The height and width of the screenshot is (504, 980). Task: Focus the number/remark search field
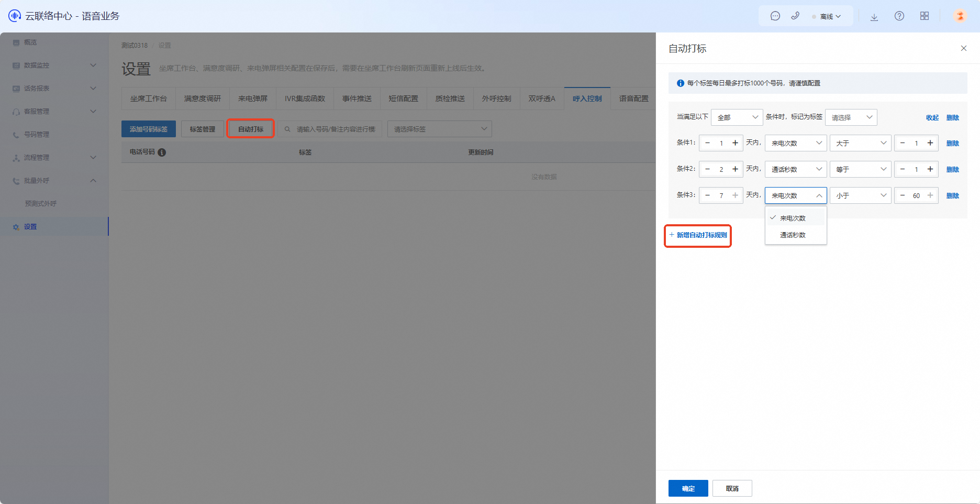[330, 129]
